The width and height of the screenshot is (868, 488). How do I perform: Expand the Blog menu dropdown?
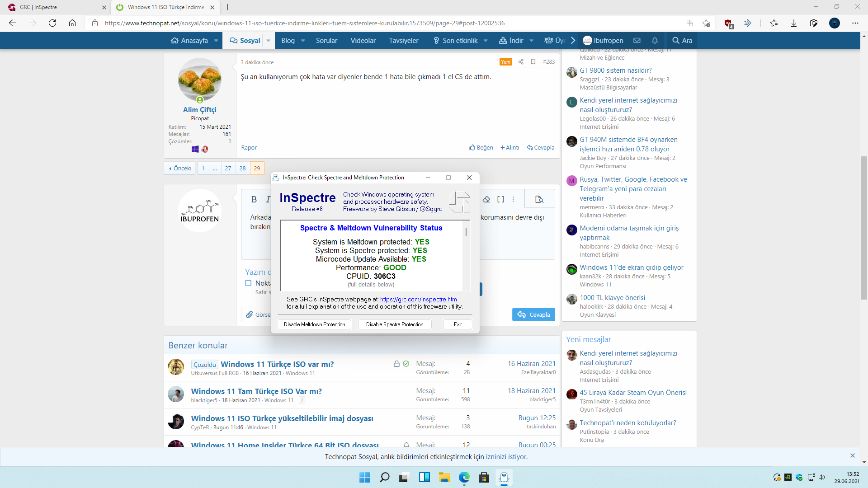click(x=303, y=41)
